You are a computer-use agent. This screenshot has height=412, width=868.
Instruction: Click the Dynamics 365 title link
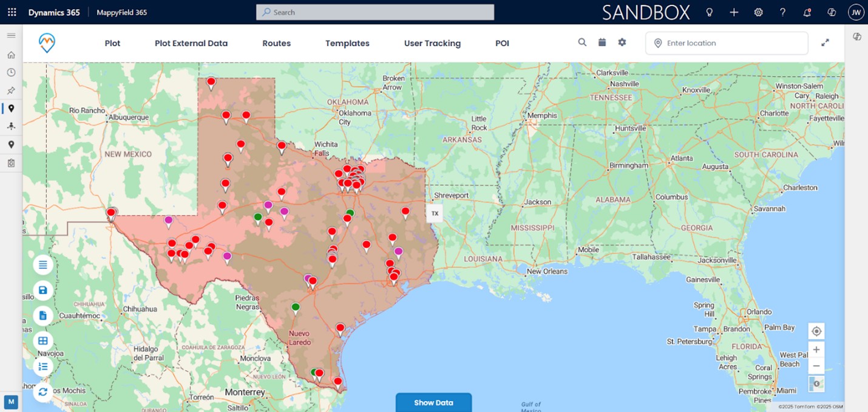pyautogui.click(x=54, y=12)
